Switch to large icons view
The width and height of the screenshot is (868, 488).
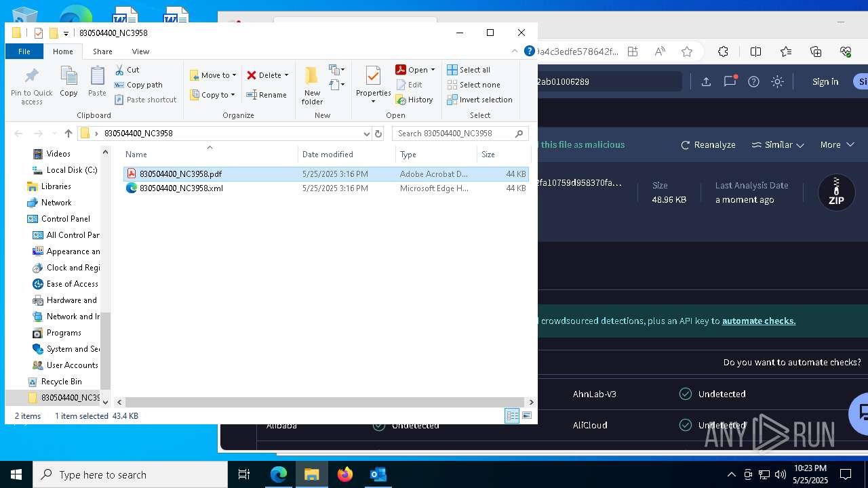(527, 416)
